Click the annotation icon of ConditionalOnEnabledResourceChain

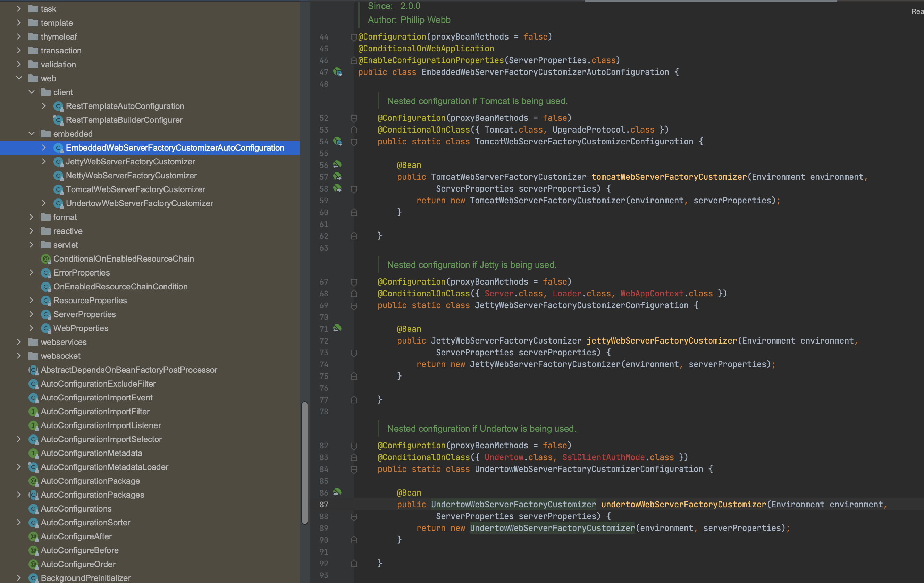coord(46,259)
